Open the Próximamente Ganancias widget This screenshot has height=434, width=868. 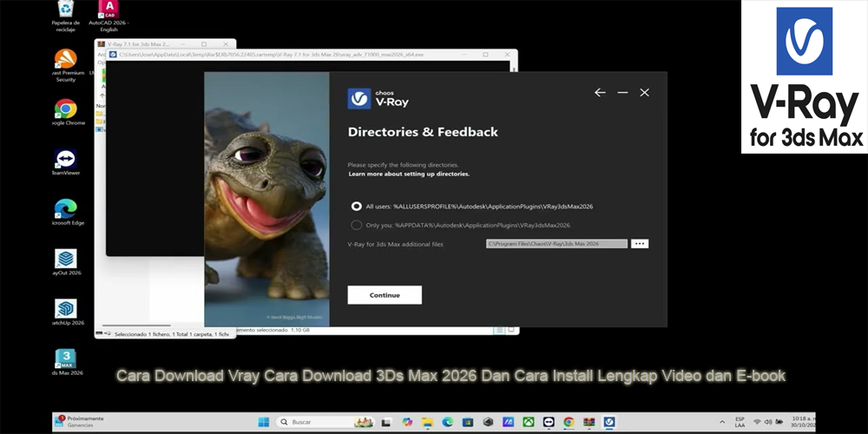tap(79, 422)
